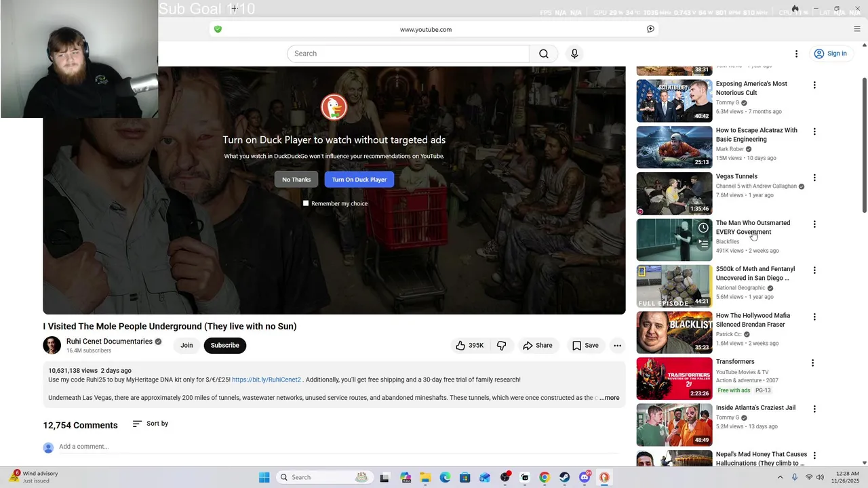Open the browser hamburger menu
Viewport: 868px width, 488px height.
coord(857,29)
